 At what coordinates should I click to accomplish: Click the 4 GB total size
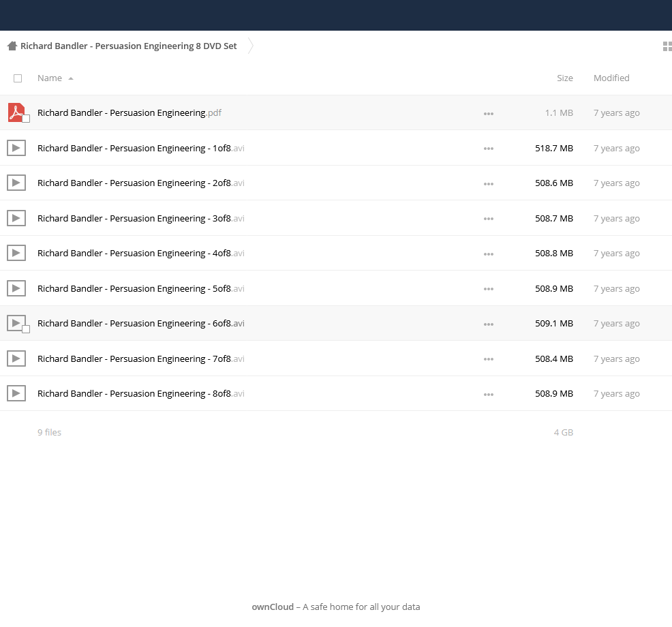(x=563, y=433)
